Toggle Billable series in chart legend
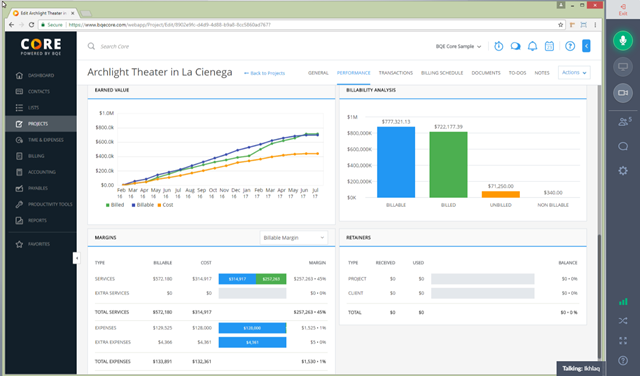 point(142,205)
